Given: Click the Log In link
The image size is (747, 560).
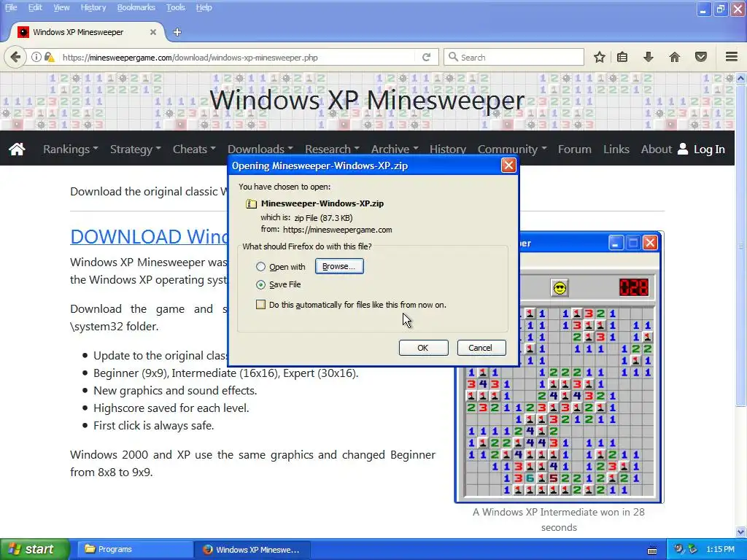Looking at the screenshot, I should click(x=709, y=149).
